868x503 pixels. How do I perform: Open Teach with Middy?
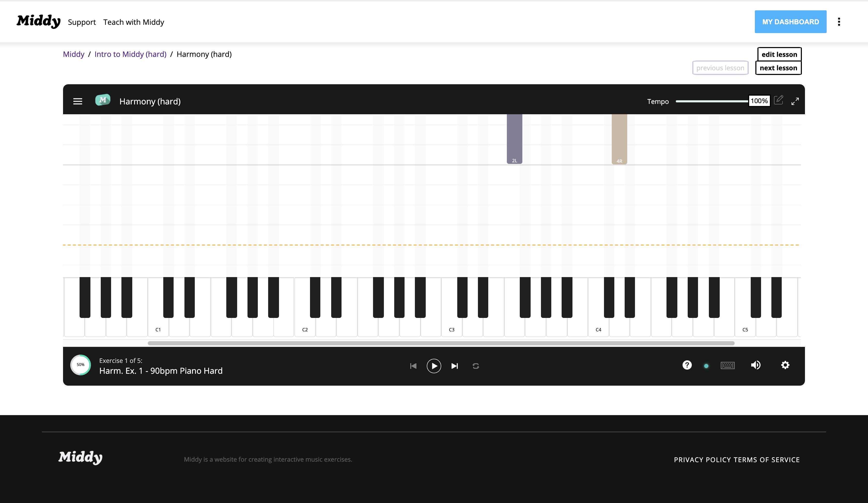click(x=134, y=22)
